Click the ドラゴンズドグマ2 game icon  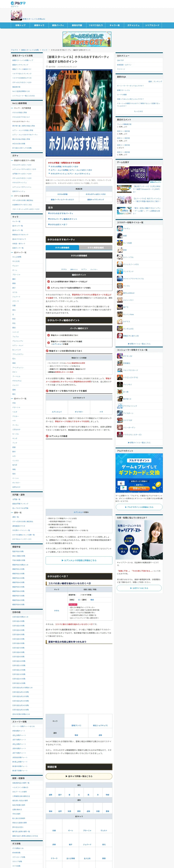point(120,377)
